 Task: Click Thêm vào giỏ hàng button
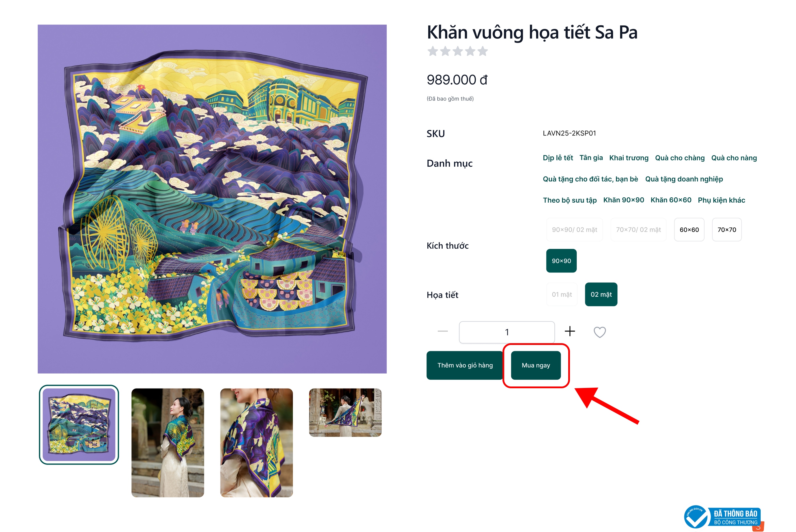tap(465, 365)
